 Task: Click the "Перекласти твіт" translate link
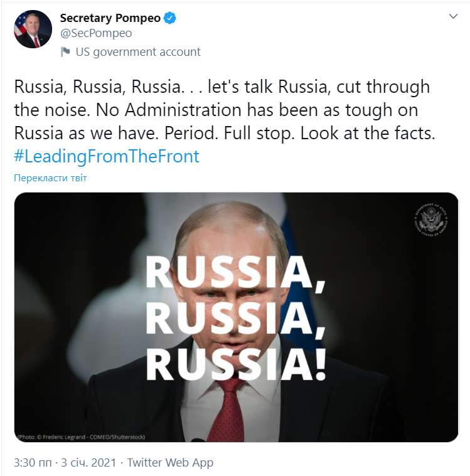pyautogui.click(x=50, y=178)
